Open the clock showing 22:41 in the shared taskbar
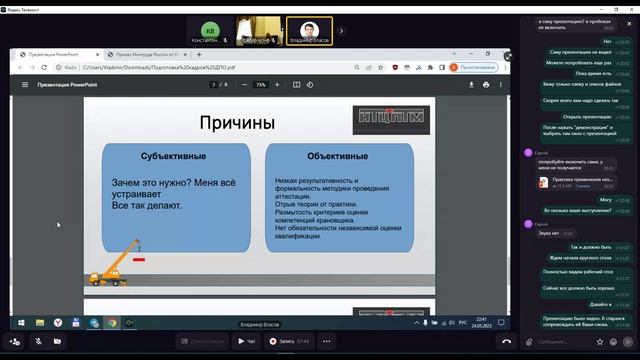The image size is (640, 360). (x=482, y=323)
